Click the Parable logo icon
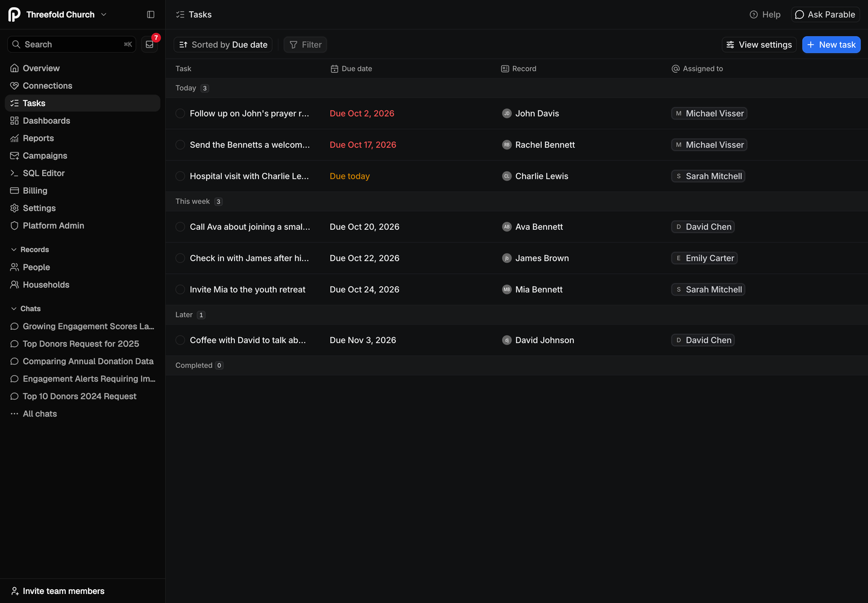 pyautogui.click(x=14, y=14)
